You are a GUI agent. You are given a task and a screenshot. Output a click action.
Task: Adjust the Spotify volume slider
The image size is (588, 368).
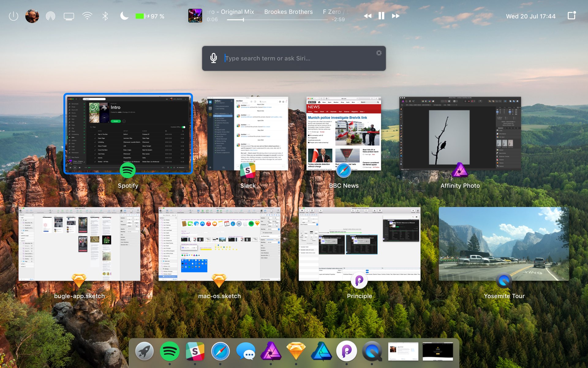click(183, 167)
